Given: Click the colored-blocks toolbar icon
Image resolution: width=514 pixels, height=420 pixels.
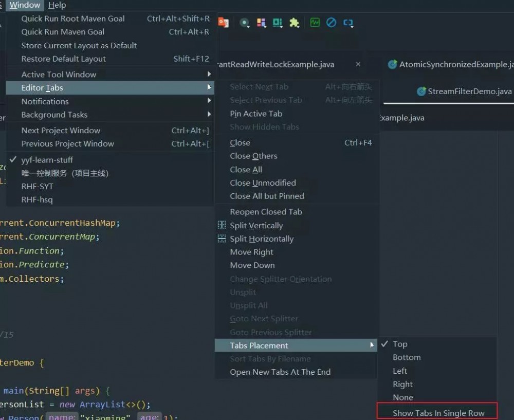Looking at the screenshot, I should coord(261,23).
